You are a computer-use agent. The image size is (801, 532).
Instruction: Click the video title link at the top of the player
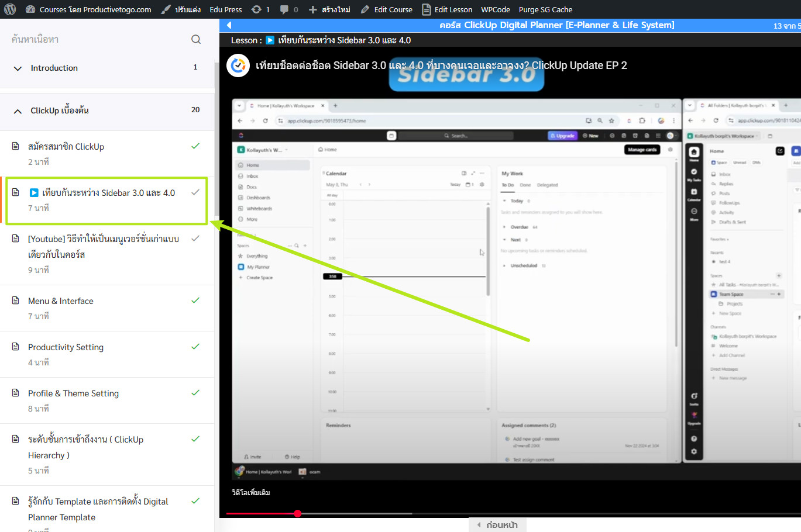pos(441,65)
